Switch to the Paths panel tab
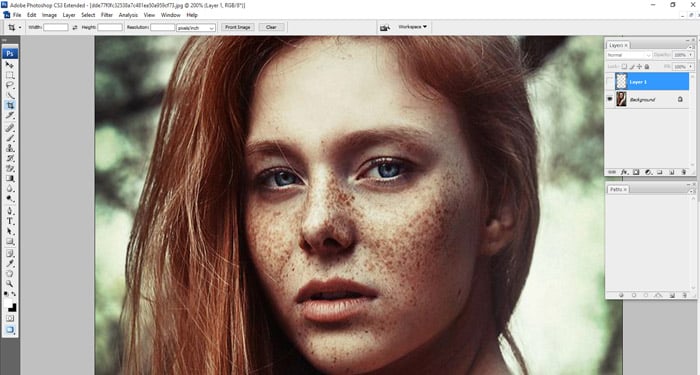Image resolution: width=700 pixels, height=375 pixels. tap(618, 189)
